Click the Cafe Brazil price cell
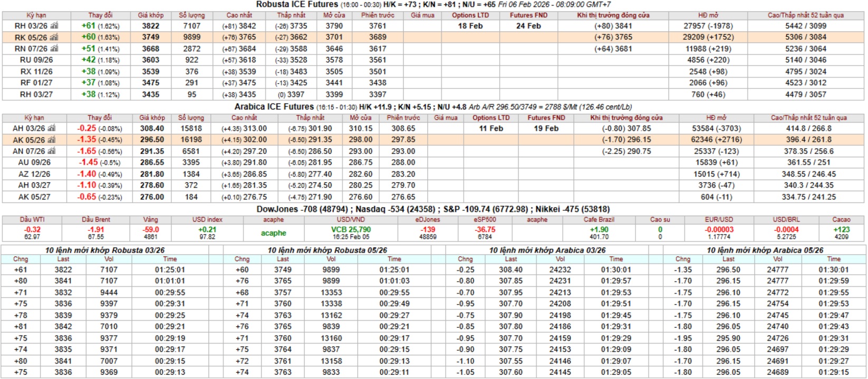This screenshot has width=868, height=379. click(x=599, y=230)
